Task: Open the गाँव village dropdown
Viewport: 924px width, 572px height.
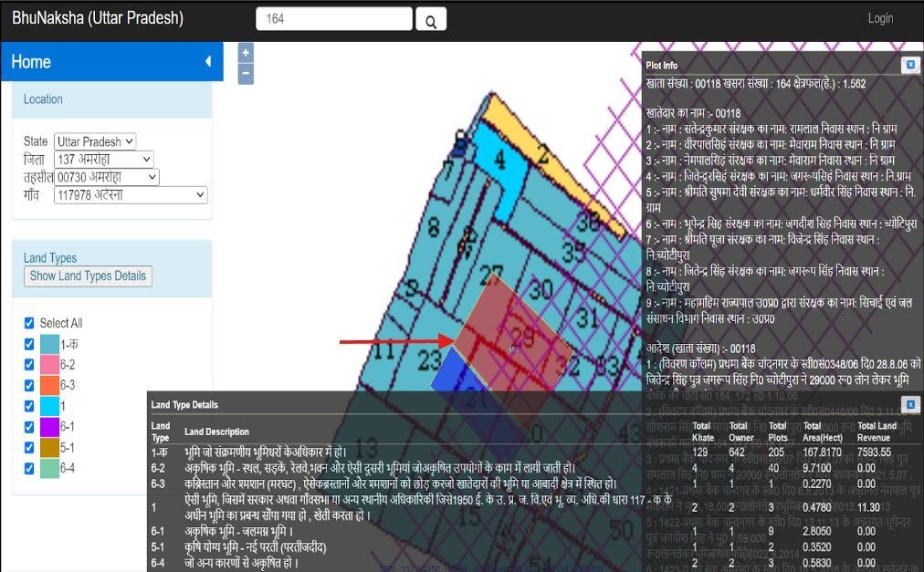Action: (131, 195)
